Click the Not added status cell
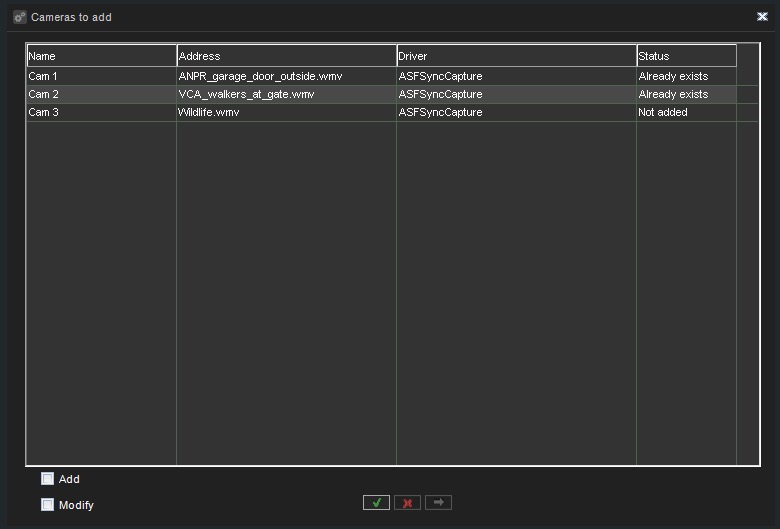This screenshot has height=529, width=780. [x=663, y=112]
